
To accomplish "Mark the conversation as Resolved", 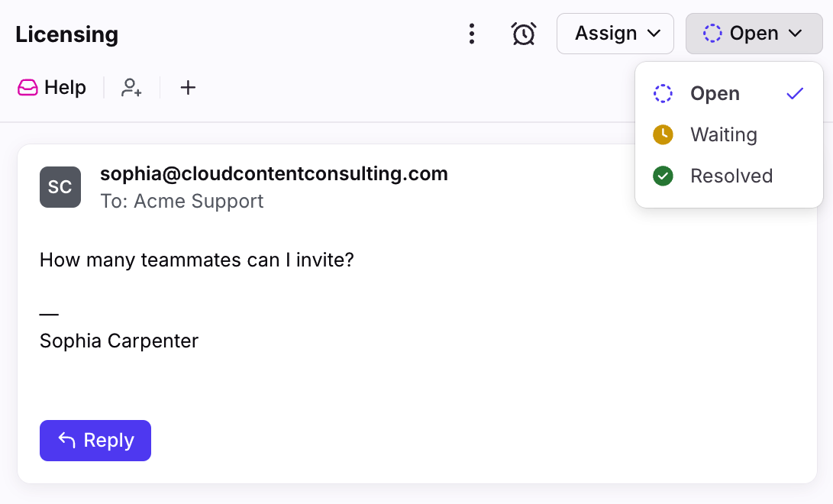I will pos(731,176).
